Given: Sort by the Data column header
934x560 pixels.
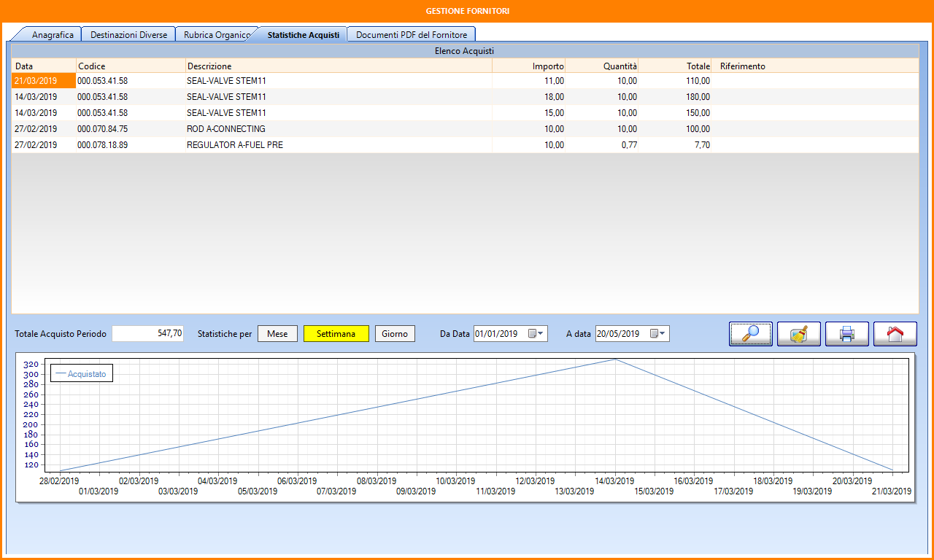Looking at the screenshot, I should tap(44, 66).
